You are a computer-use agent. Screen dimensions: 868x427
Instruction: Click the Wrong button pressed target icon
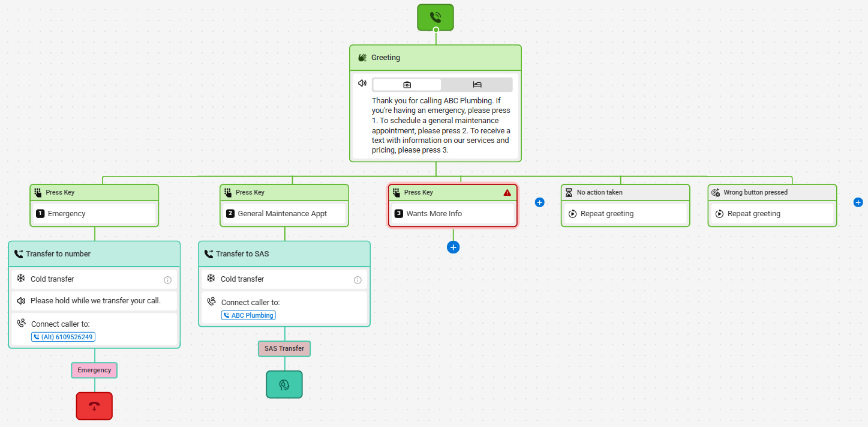715,192
